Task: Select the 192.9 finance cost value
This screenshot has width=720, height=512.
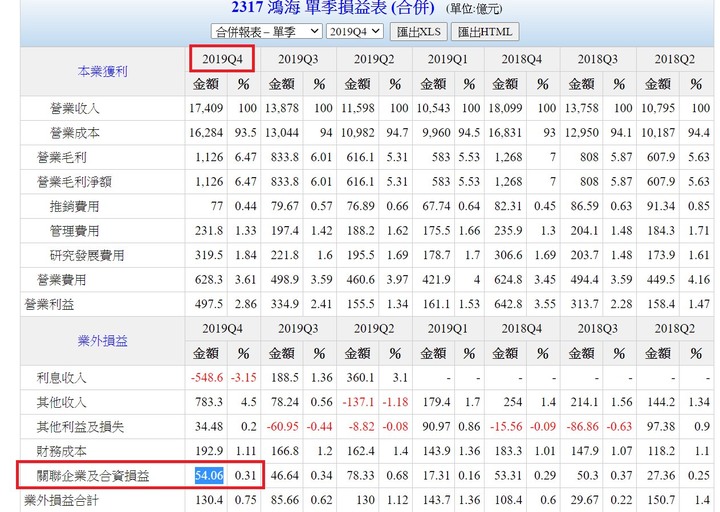Action: [209, 451]
